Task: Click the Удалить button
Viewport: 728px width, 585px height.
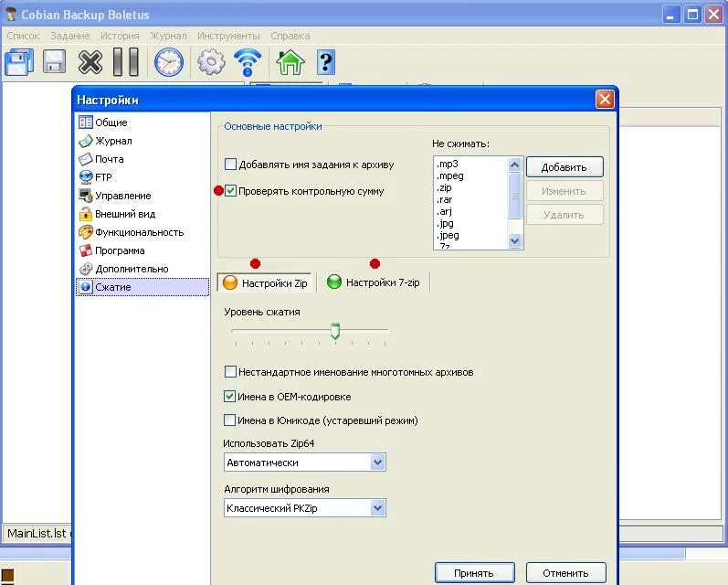Action: 564,215
